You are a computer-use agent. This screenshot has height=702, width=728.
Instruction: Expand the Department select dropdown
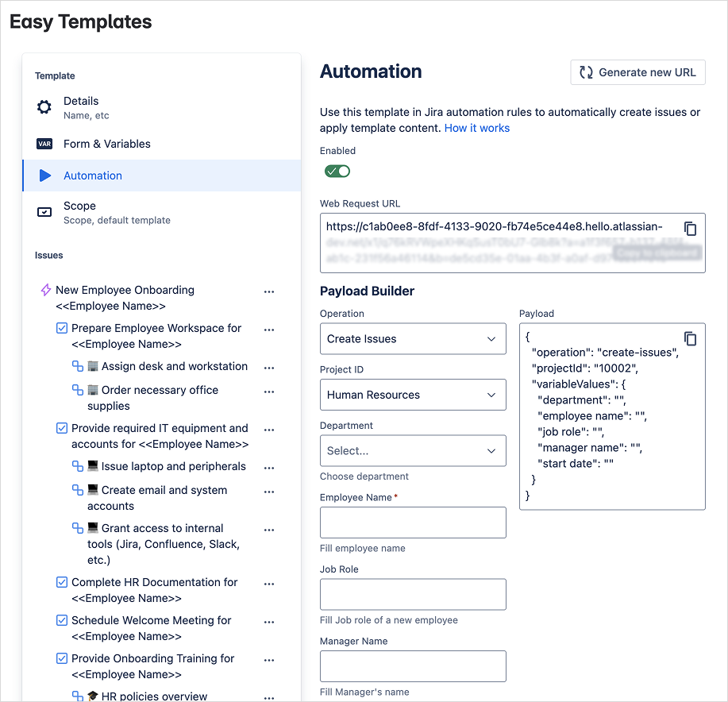pos(412,450)
